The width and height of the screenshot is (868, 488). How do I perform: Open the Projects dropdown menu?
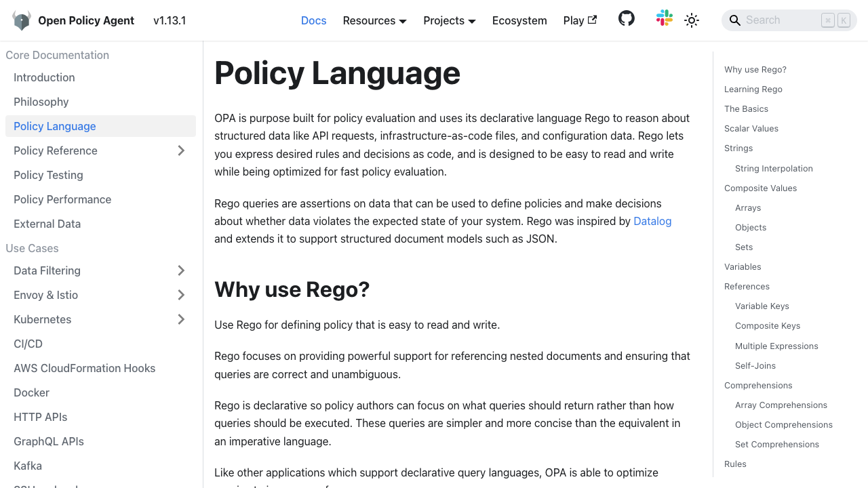450,20
